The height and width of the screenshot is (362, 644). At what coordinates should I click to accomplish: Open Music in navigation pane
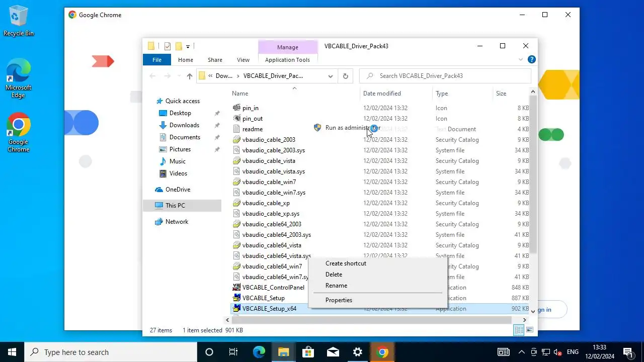[x=177, y=161]
